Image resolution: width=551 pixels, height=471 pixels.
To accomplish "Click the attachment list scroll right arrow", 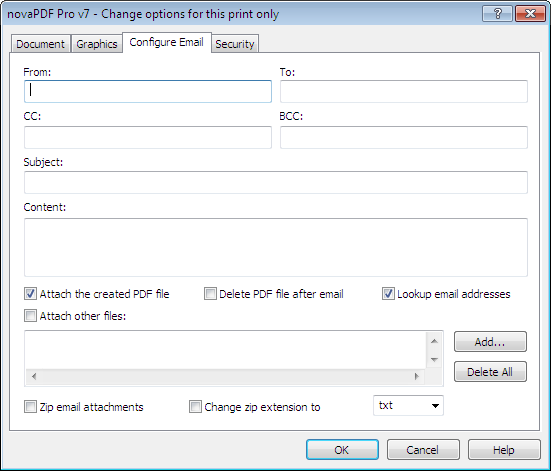I will click(x=417, y=376).
